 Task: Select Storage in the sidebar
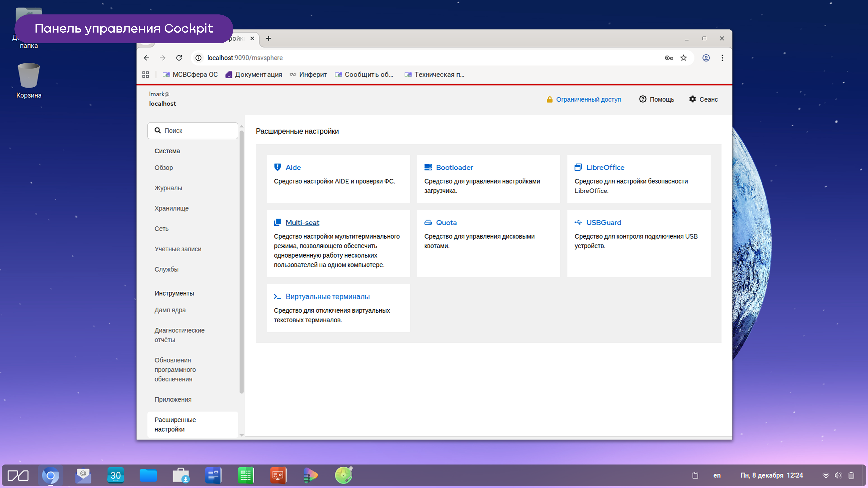pos(171,208)
